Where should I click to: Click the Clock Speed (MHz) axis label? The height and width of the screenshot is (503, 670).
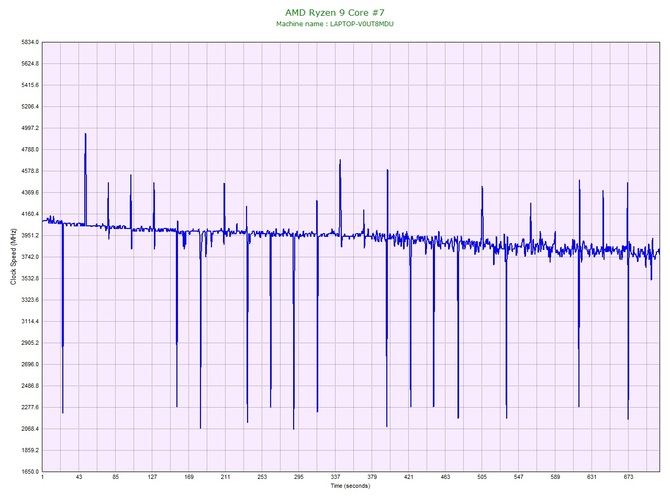click(x=13, y=257)
